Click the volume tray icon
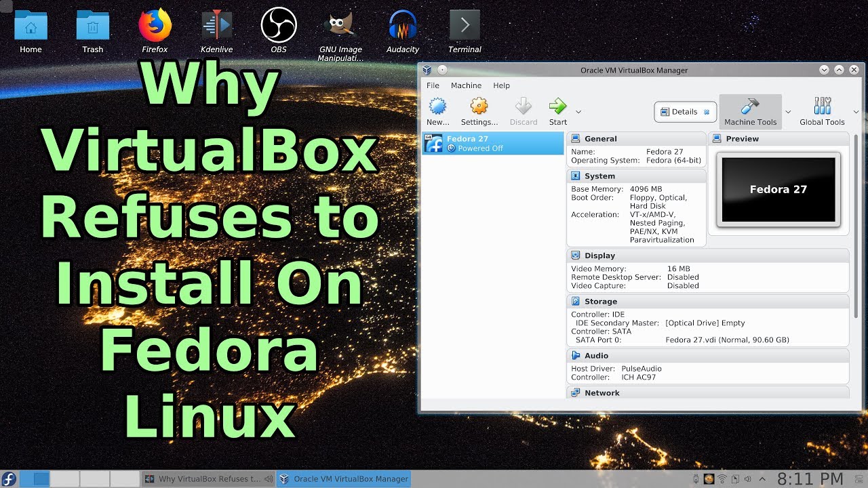This screenshot has height=488, width=868. [747, 479]
